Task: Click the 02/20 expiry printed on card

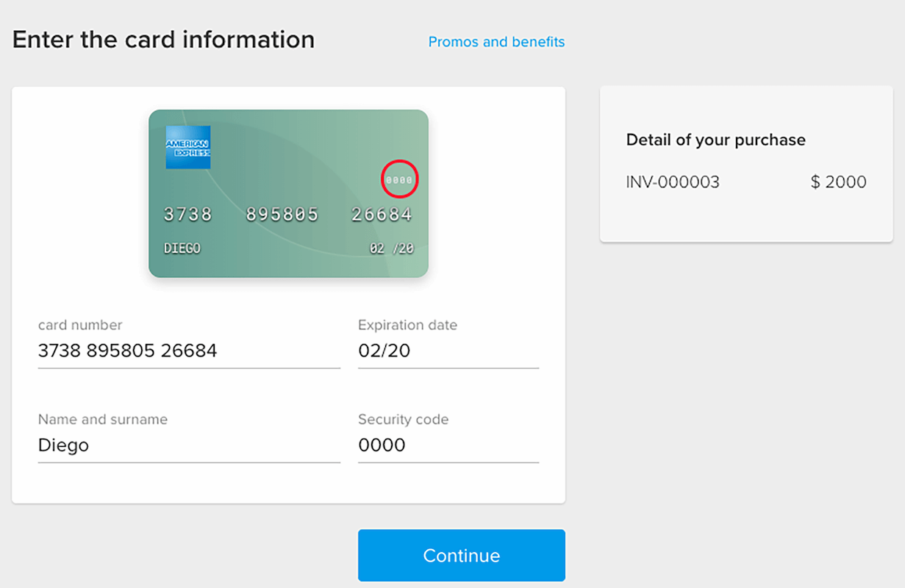Action: 392,248
